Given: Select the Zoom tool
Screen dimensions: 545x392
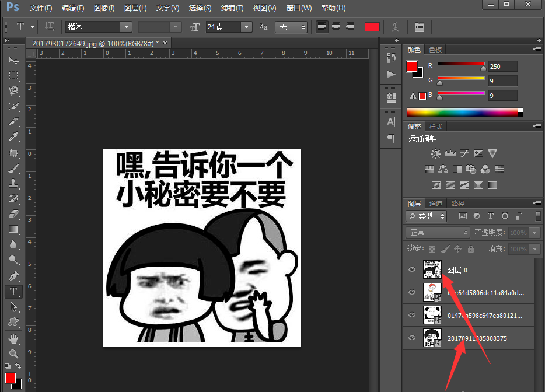Looking at the screenshot, I should coord(14,352).
